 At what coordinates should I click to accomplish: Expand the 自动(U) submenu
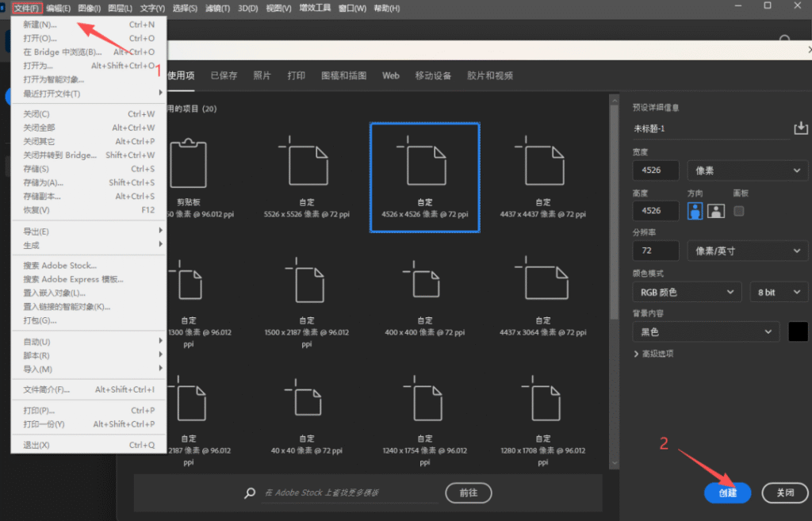89,341
